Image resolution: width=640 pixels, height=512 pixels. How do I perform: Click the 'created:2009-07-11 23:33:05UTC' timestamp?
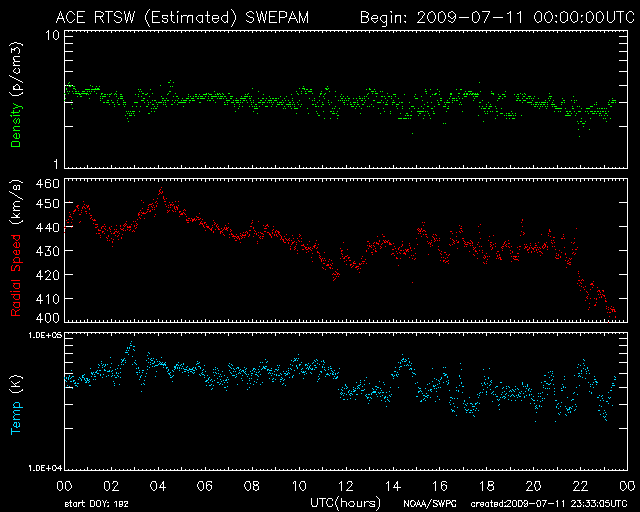[x=549, y=504]
